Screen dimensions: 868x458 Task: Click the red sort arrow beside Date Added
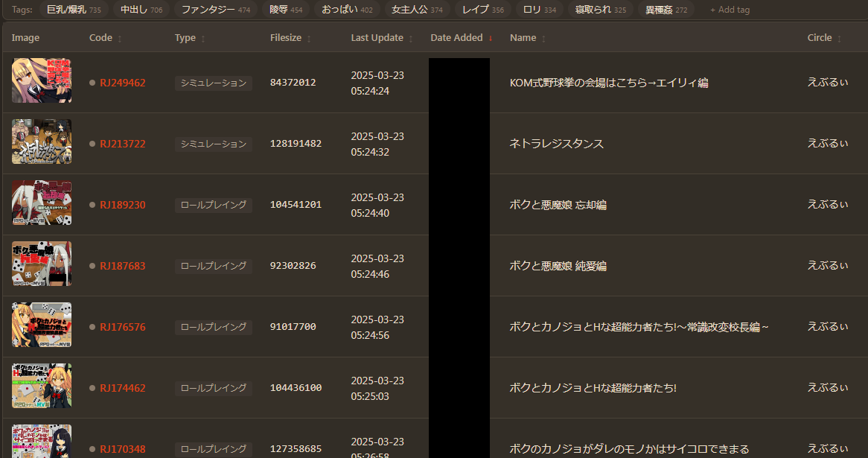point(491,38)
